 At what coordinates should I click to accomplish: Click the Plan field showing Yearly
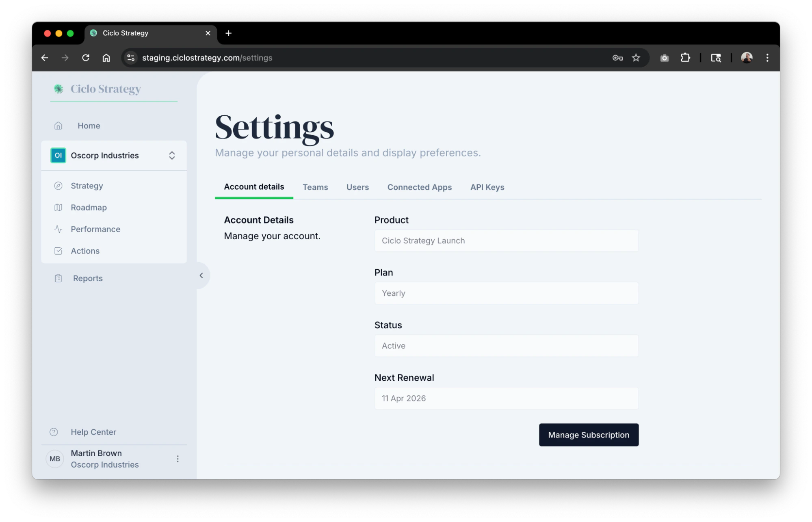[506, 293]
